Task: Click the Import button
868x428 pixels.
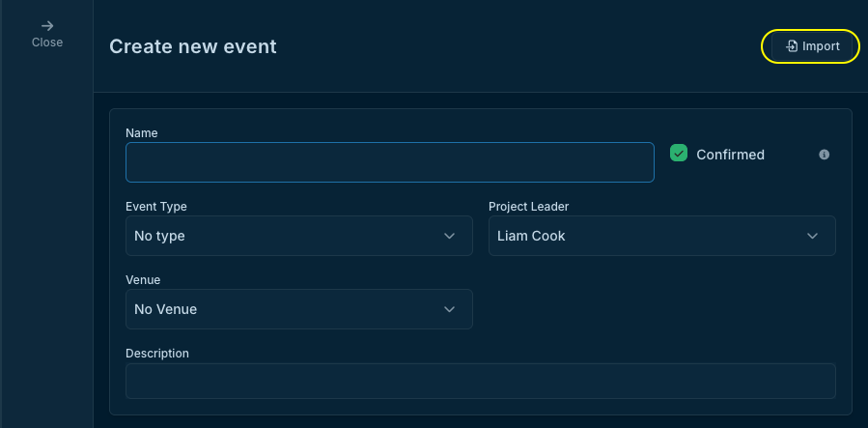Action: 811,46
